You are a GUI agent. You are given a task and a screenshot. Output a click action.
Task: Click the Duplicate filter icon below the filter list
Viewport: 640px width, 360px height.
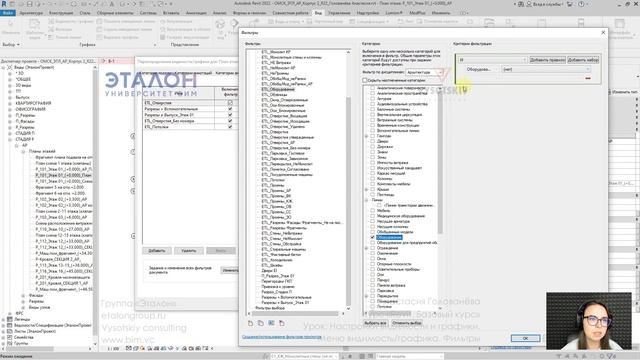point(261,323)
